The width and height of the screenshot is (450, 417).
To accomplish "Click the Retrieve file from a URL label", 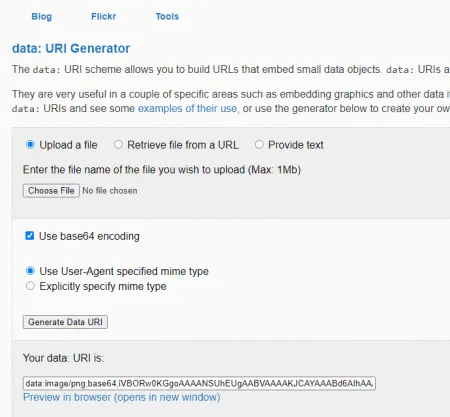I will tap(183, 145).
